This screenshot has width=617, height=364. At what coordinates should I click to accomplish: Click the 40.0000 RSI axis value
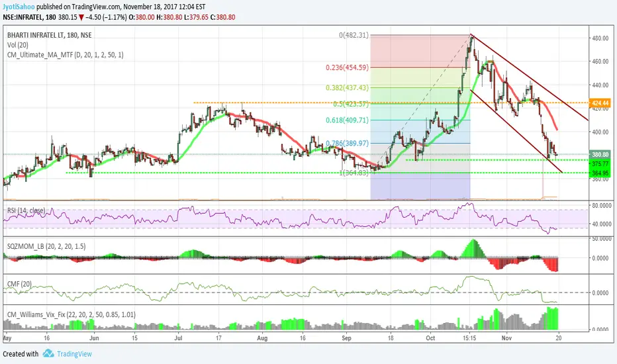point(602,224)
